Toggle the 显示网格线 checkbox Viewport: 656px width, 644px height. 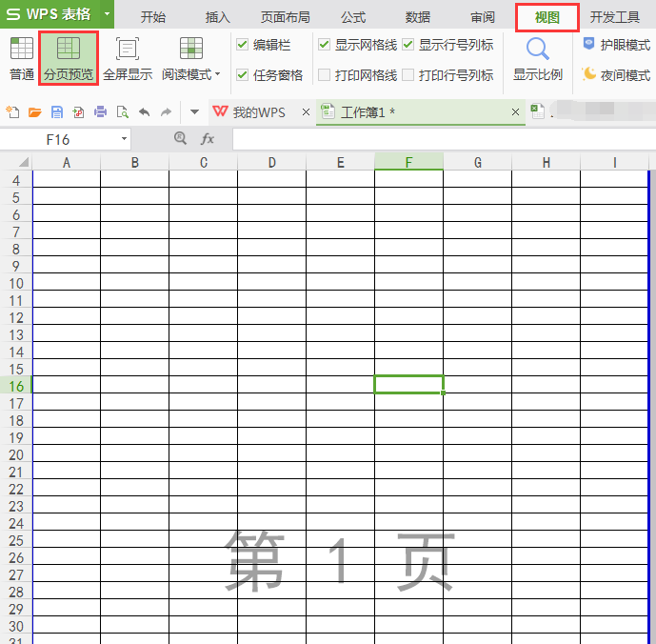tap(325, 45)
